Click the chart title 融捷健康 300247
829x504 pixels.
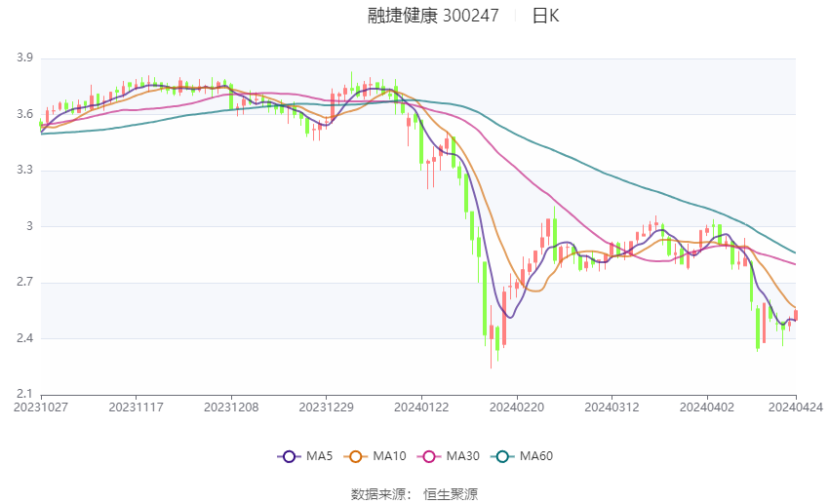pyautogui.click(x=433, y=16)
